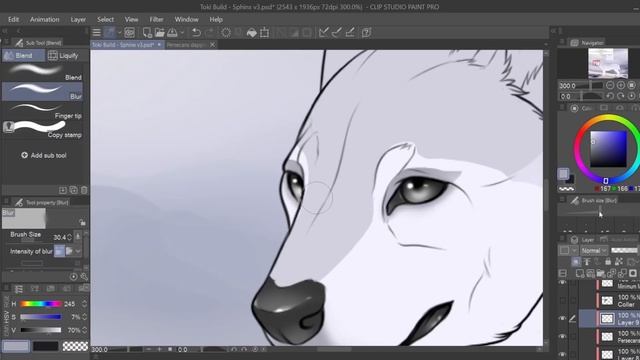The width and height of the screenshot is (640, 360).
Task: Open the Animation menu
Action: 44,19
